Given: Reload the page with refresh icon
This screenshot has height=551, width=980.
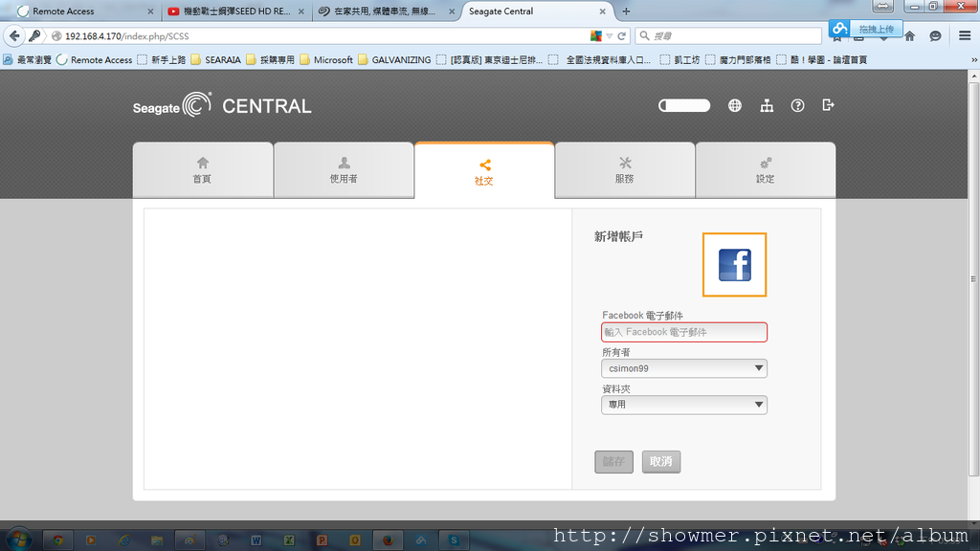Looking at the screenshot, I should click(x=622, y=36).
